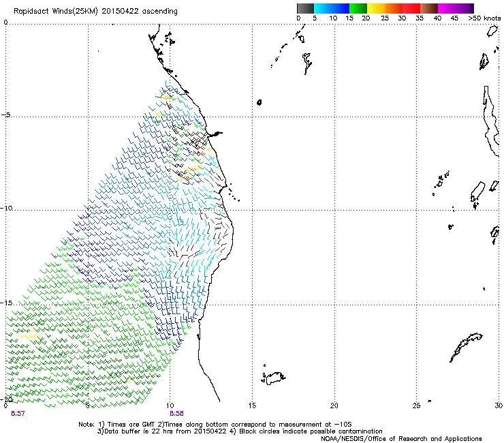This screenshot has height=443, width=504.
Task: Click the latitude label -15 on left axis
Action: [x=6, y=303]
